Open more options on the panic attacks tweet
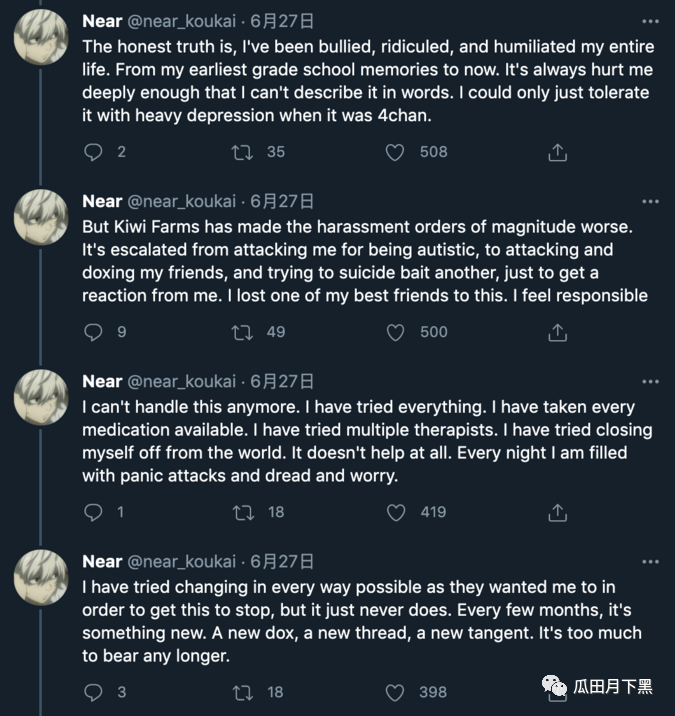The image size is (675, 716). click(650, 382)
